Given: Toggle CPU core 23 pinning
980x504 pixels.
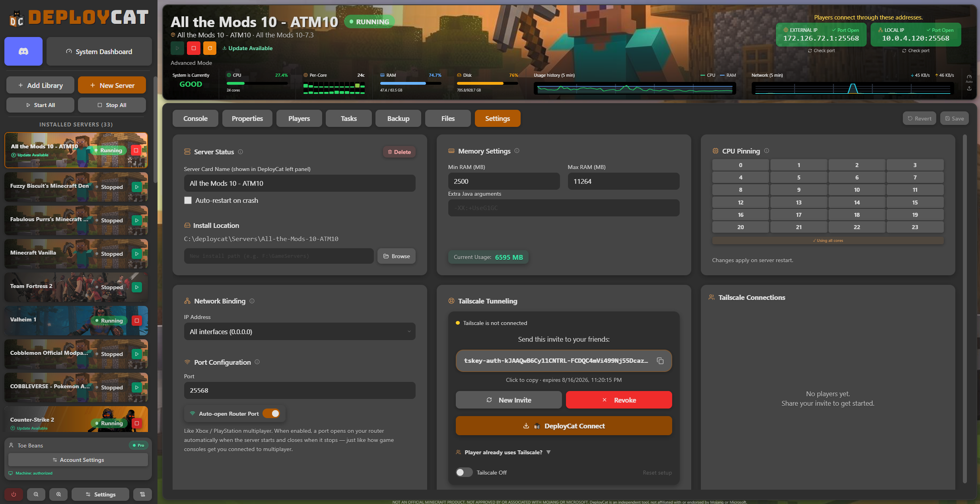Looking at the screenshot, I should [x=915, y=227].
